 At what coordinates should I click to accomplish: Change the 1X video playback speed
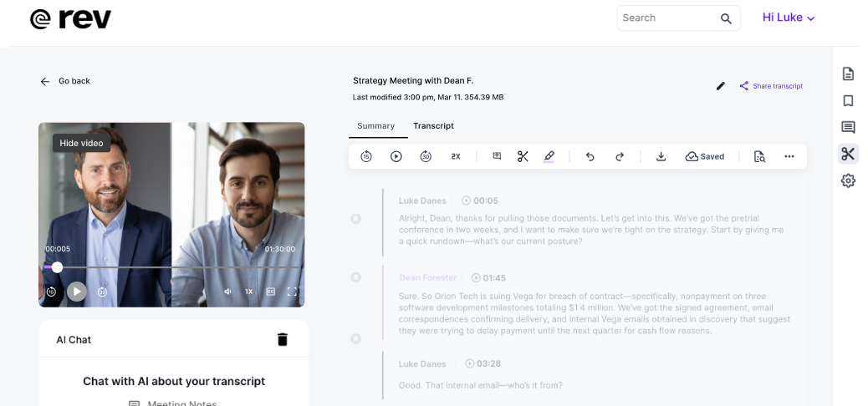pyautogui.click(x=248, y=292)
